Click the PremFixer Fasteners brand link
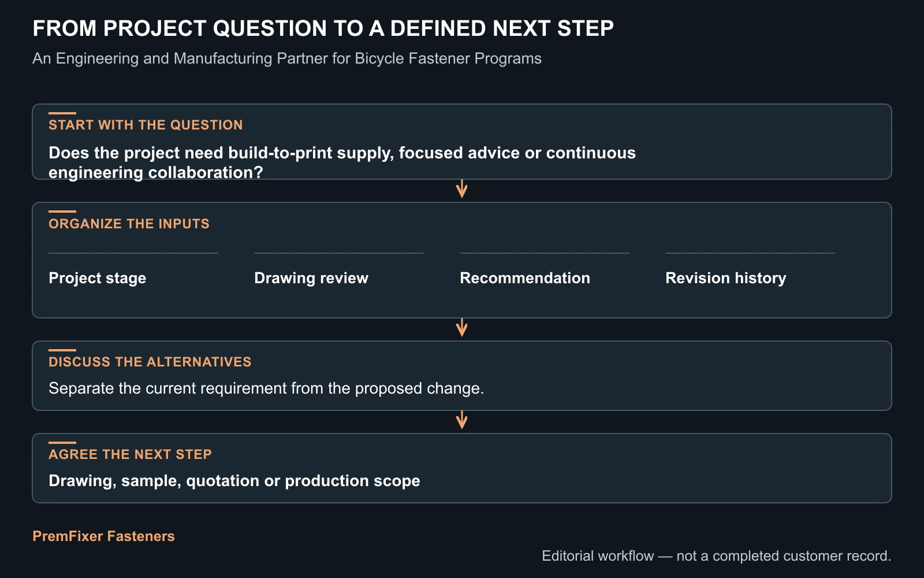 103,536
